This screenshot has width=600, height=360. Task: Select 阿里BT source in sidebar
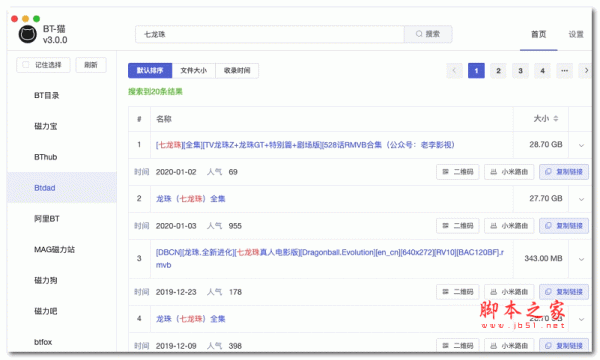coord(62,218)
